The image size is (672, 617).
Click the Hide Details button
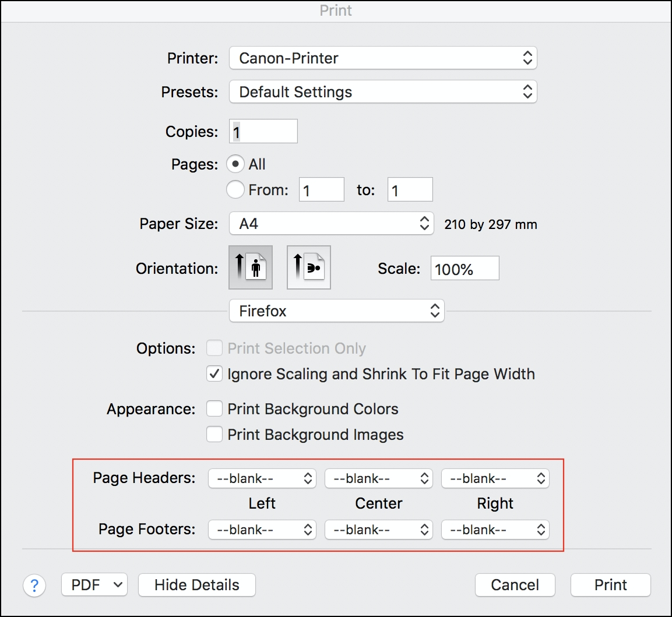pos(196,585)
